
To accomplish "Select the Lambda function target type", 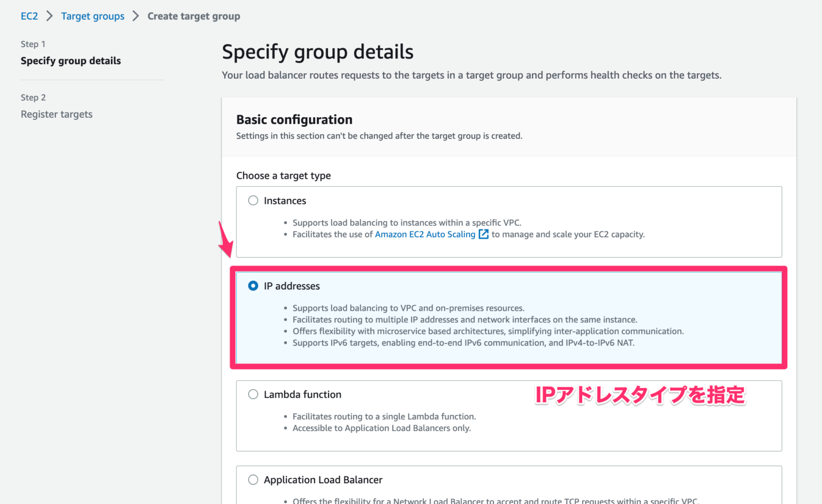I will [302, 394].
